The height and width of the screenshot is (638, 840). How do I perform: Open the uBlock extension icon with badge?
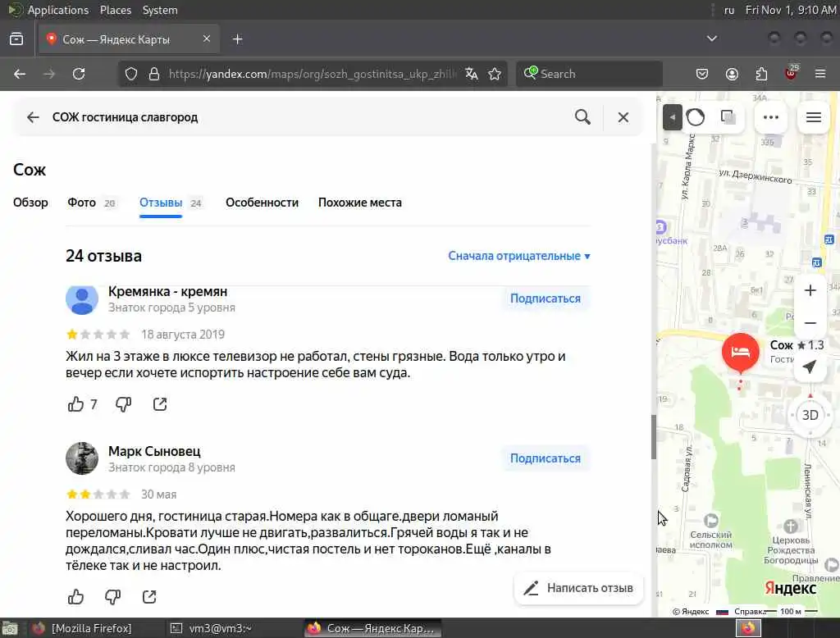pyautogui.click(x=792, y=73)
